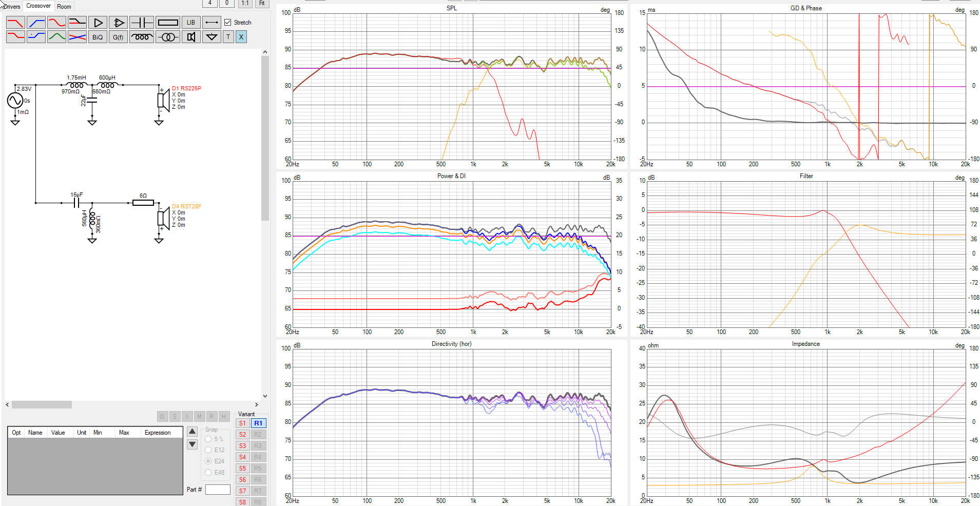Select the black and red step filter icon
This screenshot has height=506, width=980.
pyautogui.click(x=77, y=23)
